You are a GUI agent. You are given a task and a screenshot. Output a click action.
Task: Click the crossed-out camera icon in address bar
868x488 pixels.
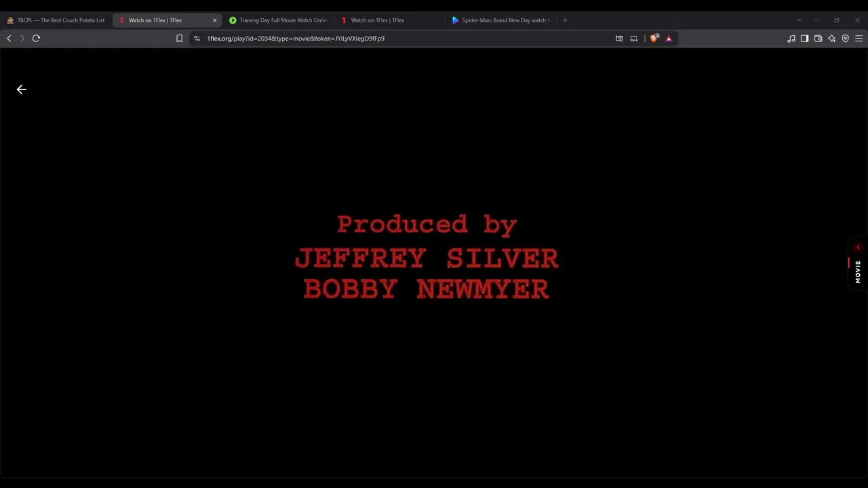pos(619,39)
